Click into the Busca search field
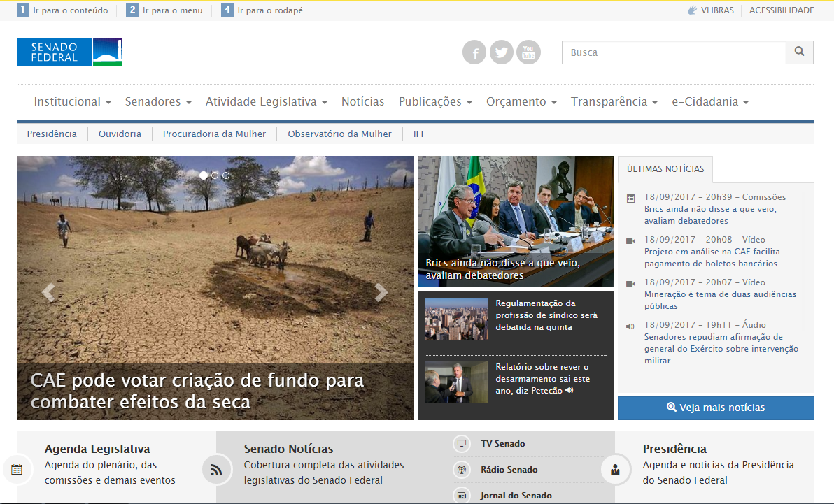The height and width of the screenshot is (504, 834). click(x=674, y=52)
